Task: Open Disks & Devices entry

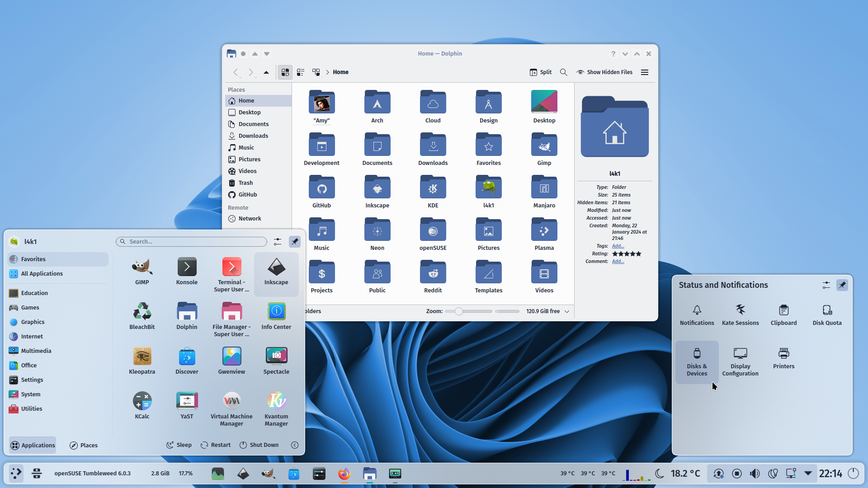Action: (697, 362)
